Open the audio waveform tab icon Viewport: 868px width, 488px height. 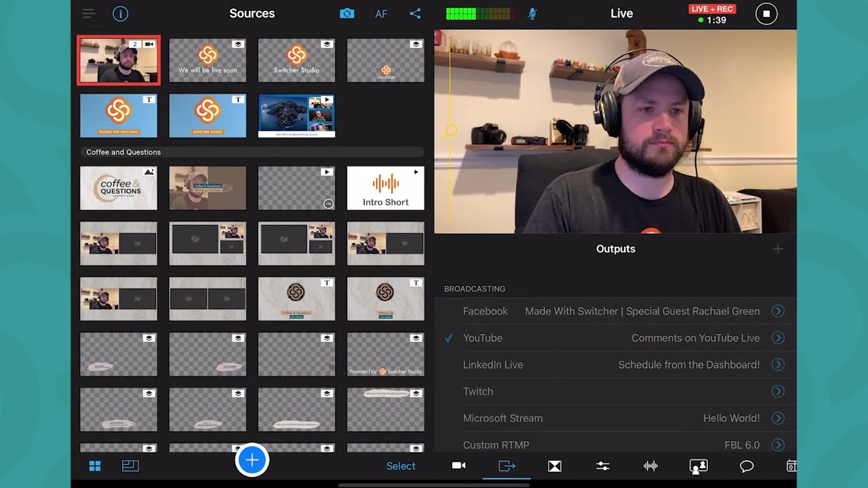click(x=650, y=466)
